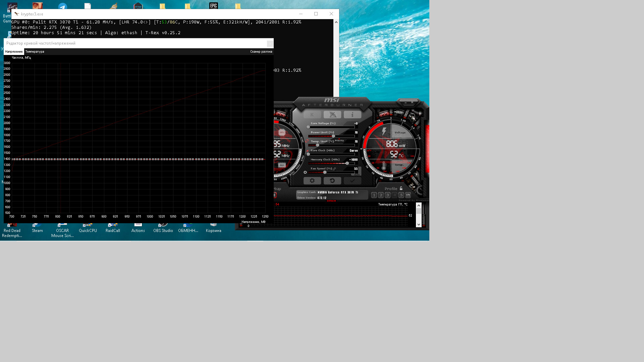Adjust the Fan Speed slider

(331, 172)
